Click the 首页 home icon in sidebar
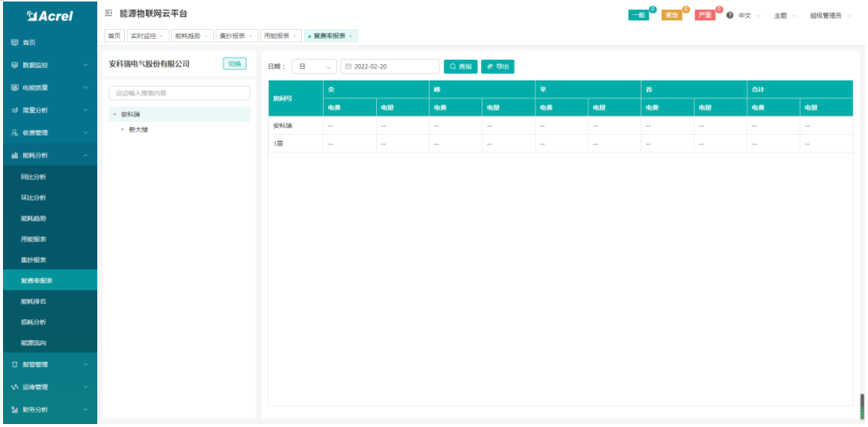This screenshot has height=427, width=868. pos(15,43)
